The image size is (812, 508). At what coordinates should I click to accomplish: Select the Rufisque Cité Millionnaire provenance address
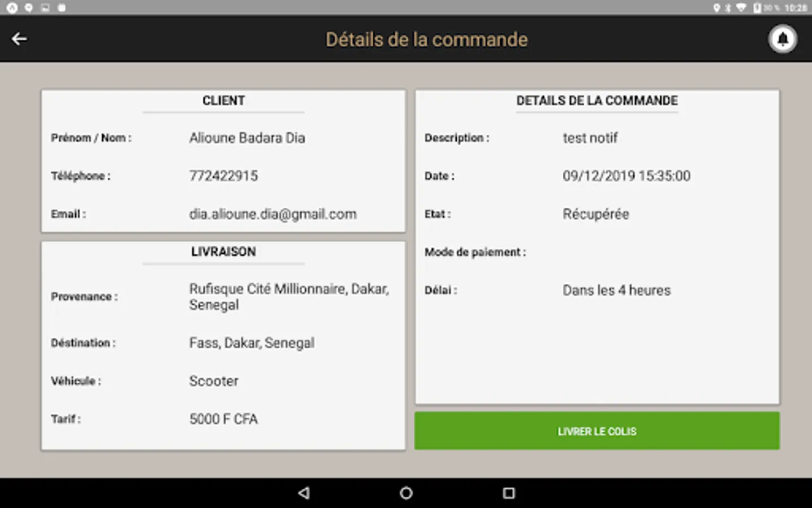[x=289, y=297]
